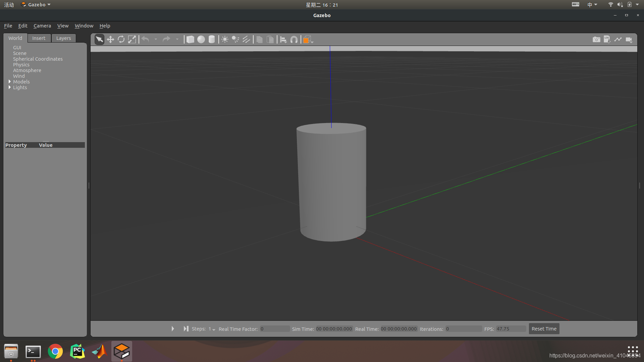The height and width of the screenshot is (362, 644).
Task: Select the cylinder model in scene
Action: pyautogui.click(x=332, y=183)
